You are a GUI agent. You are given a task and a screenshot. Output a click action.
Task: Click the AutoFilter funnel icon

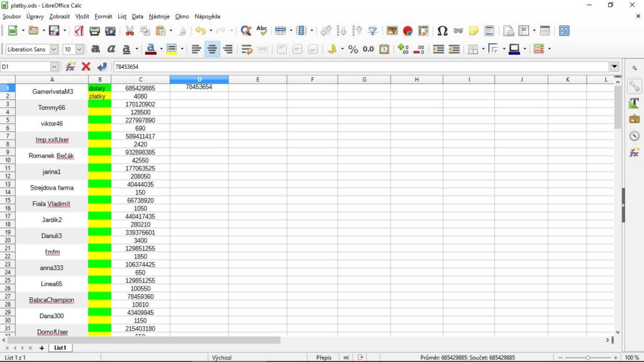tap(373, 30)
